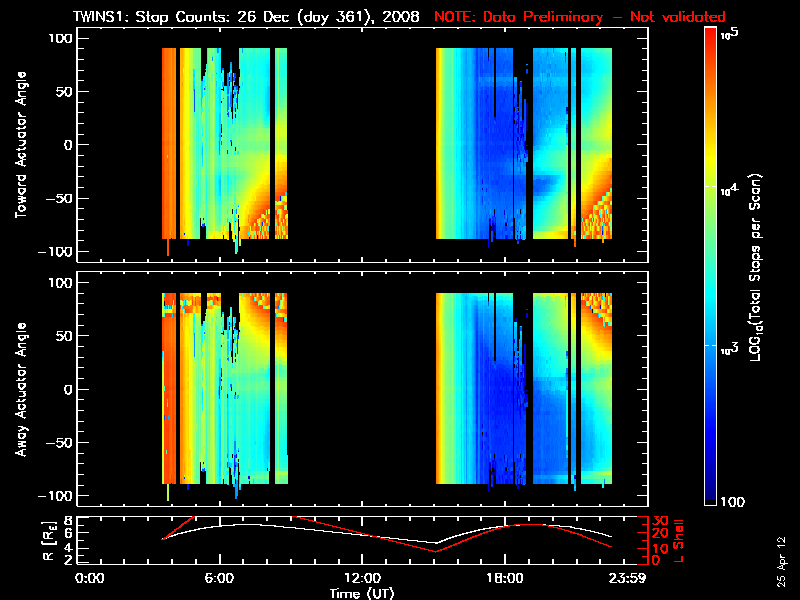Click the red top of the colorbar
The image size is (800, 600).
click(711, 33)
